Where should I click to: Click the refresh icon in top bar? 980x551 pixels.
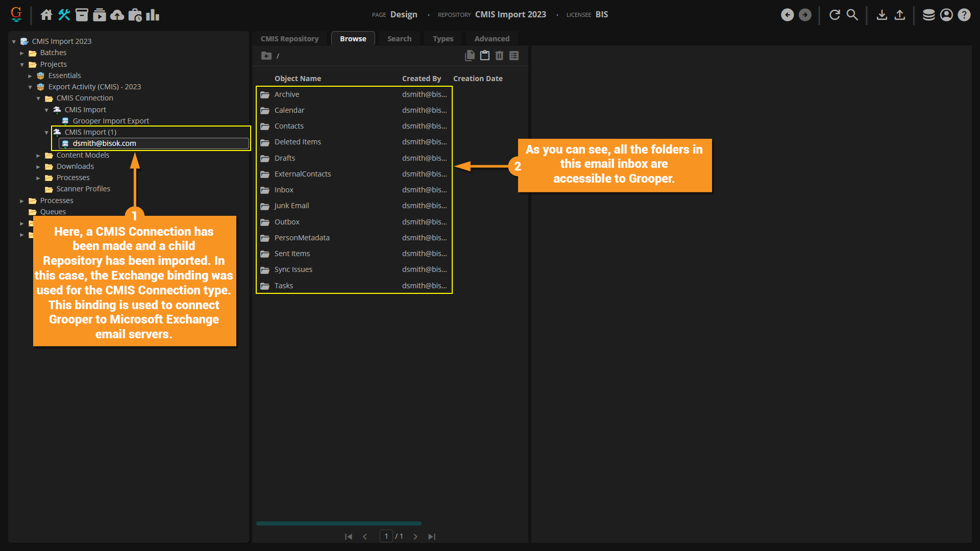pos(835,15)
